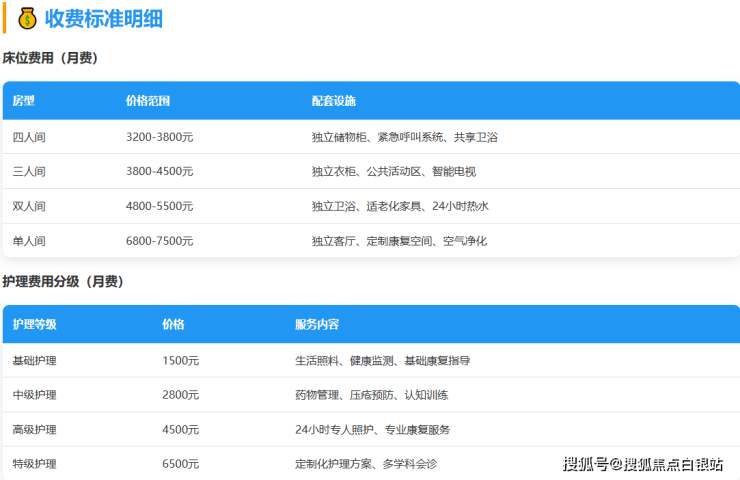Viewport: 740px width, 480px height.
Task: Click the 3800-4500元 price for 三人间
Action: (159, 171)
